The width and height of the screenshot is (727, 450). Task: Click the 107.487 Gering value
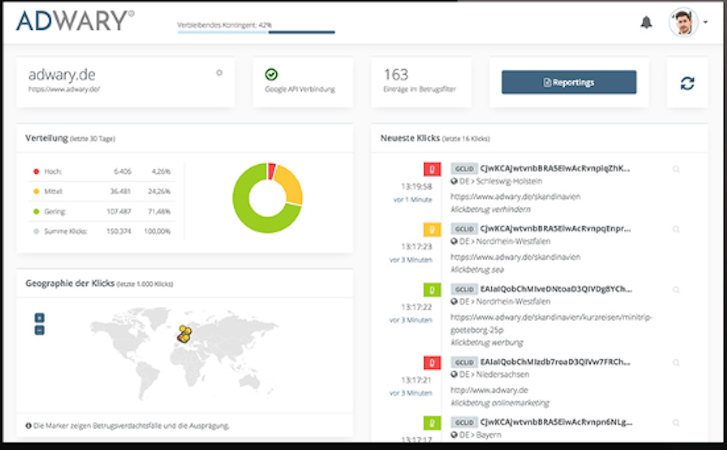pos(119,211)
